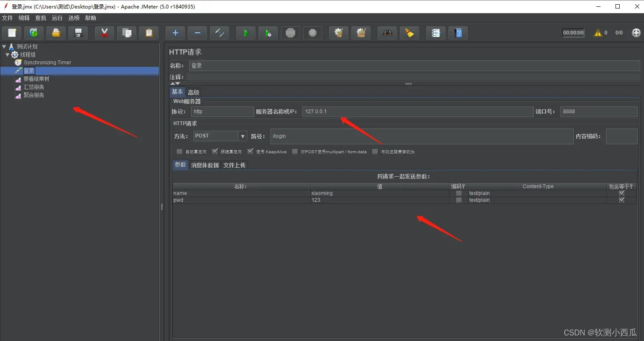Switch to the 高级 tab
644x341 pixels.
[x=193, y=92]
